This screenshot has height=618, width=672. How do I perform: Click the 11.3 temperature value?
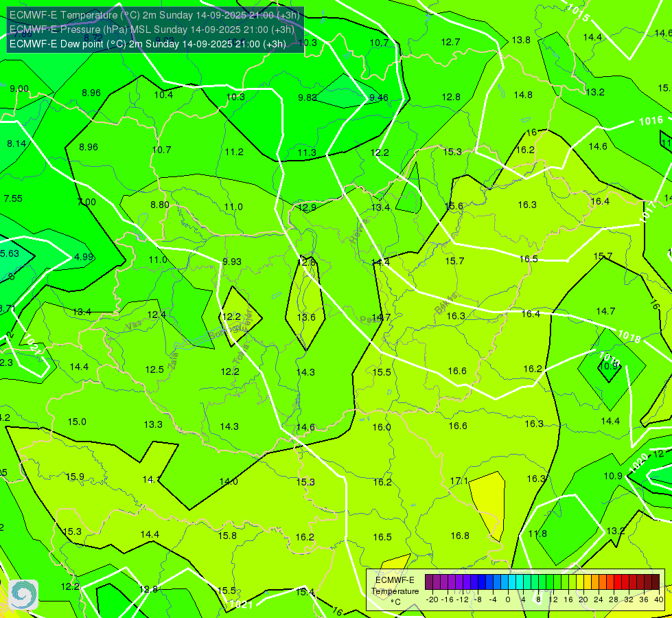coord(307,152)
